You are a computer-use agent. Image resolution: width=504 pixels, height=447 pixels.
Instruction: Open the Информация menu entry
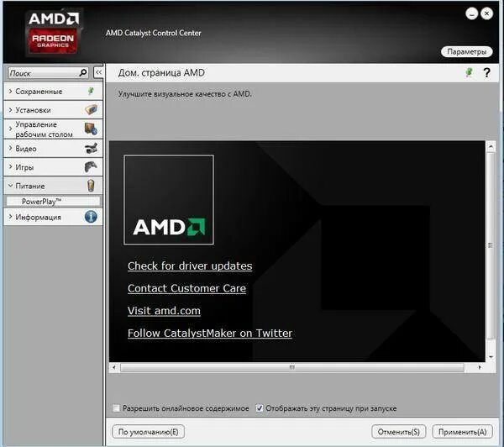(x=54, y=217)
